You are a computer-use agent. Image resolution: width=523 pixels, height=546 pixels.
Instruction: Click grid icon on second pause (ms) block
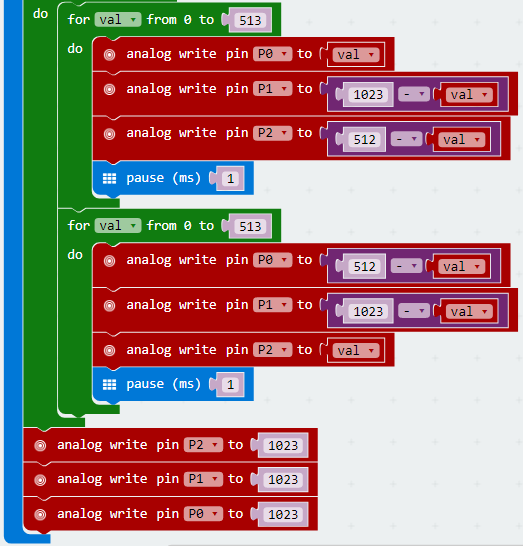[x=109, y=384]
